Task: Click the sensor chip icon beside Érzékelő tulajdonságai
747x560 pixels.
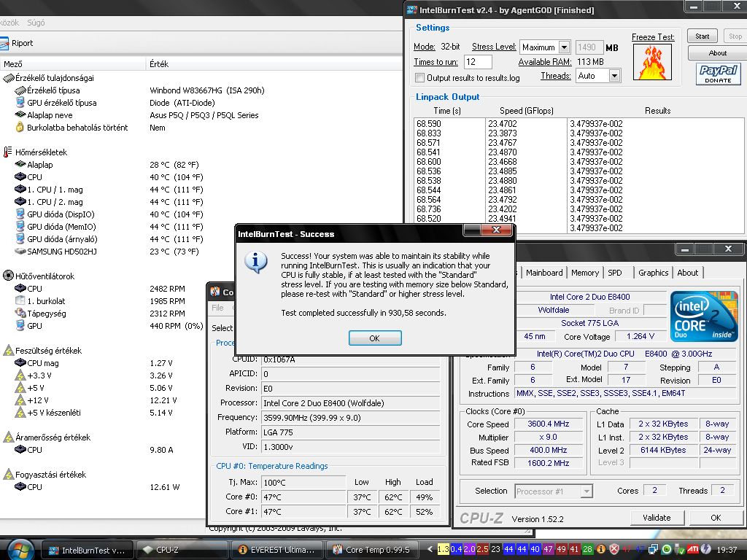Action: click(x=8, y=77)
